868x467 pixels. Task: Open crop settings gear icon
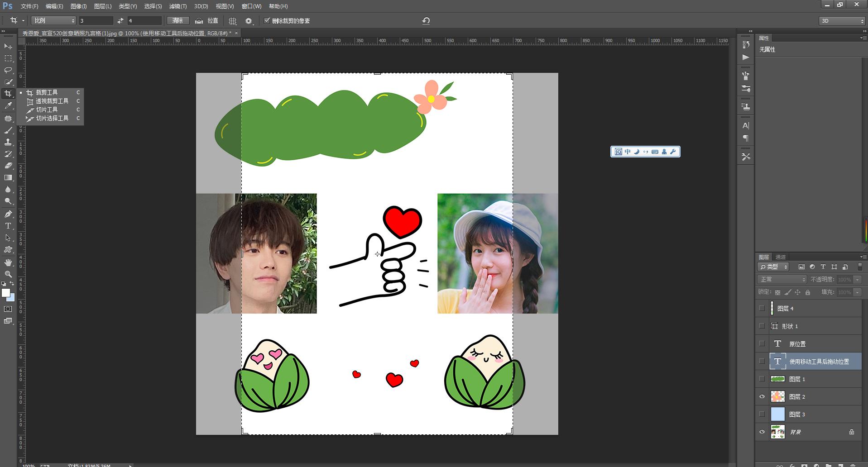249,21
